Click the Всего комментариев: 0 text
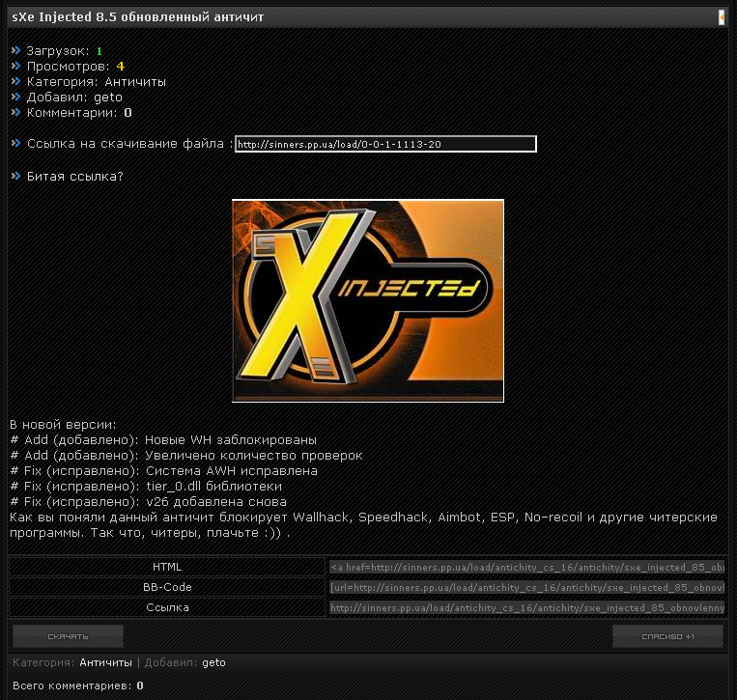 [78, 686]
